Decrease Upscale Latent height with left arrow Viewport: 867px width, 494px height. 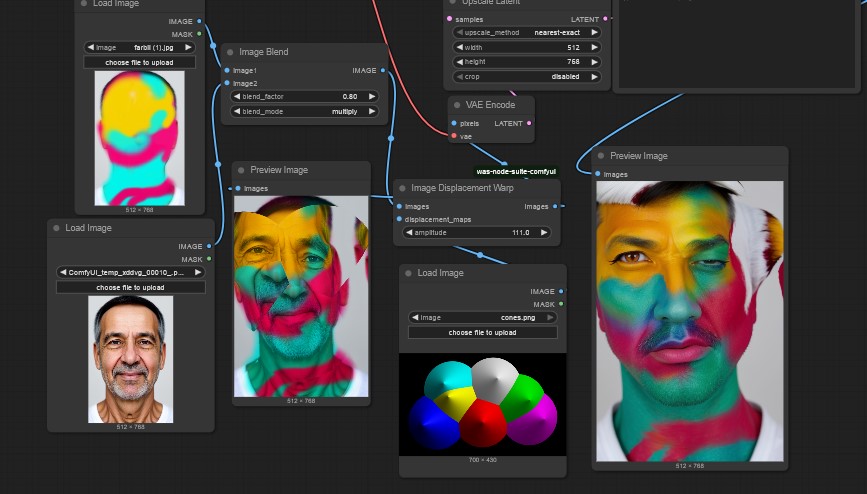point(459,62)
